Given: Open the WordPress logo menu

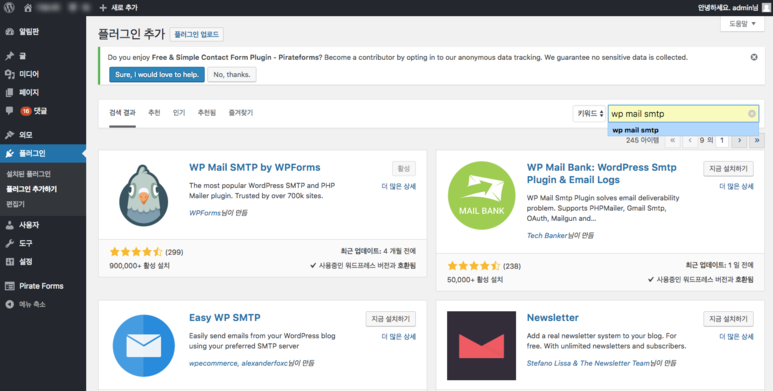Looking at the screenshot, I should click(9, 7).
